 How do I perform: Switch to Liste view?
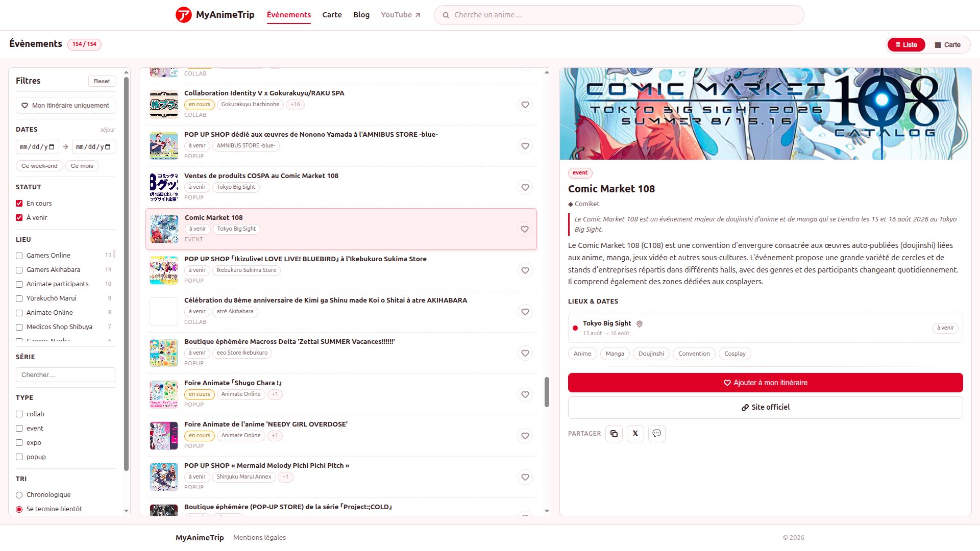coord(906,45)
